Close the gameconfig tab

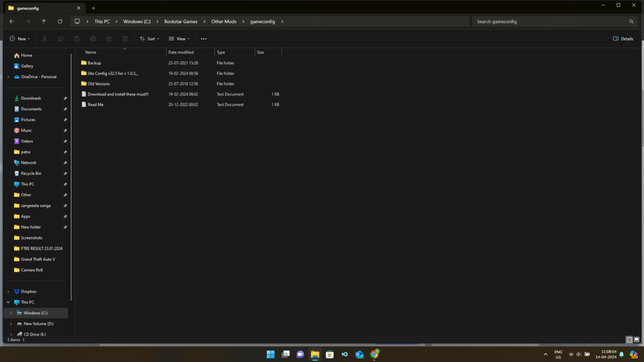[x=79, y=8]
